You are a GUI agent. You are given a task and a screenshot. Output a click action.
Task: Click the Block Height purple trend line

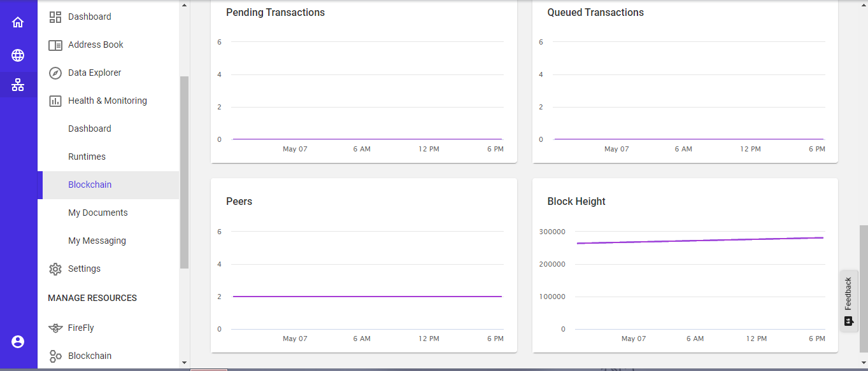click(x=700, y=241)
